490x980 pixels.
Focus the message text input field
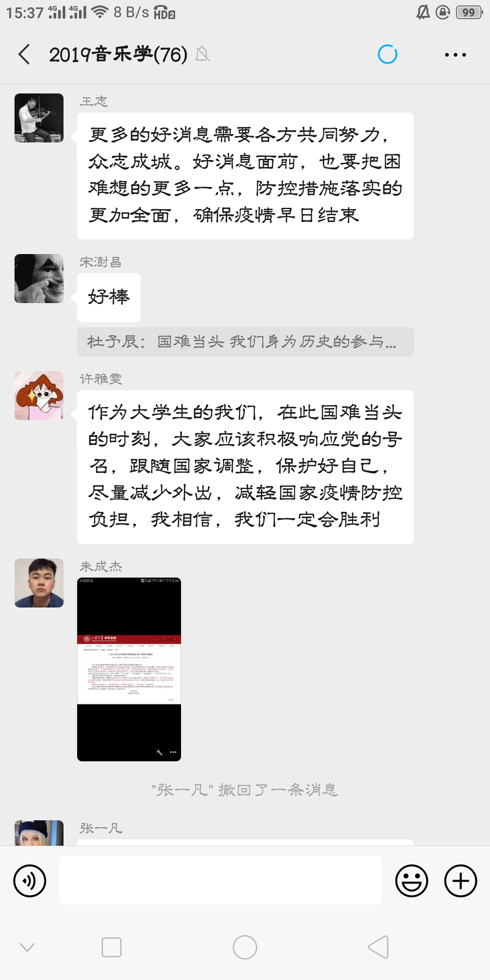pyautogui.click(x=220, y=880)
